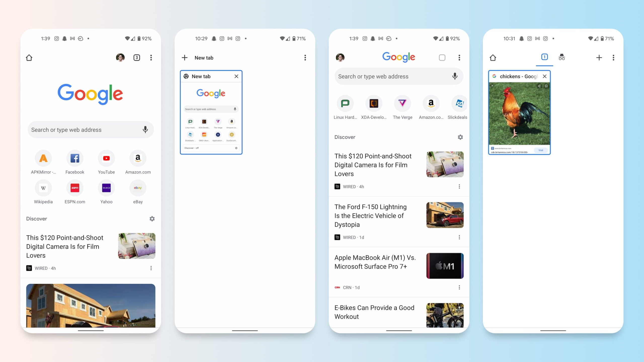
Task: Switch to regular tabs tab
Action: coord(544,57)
